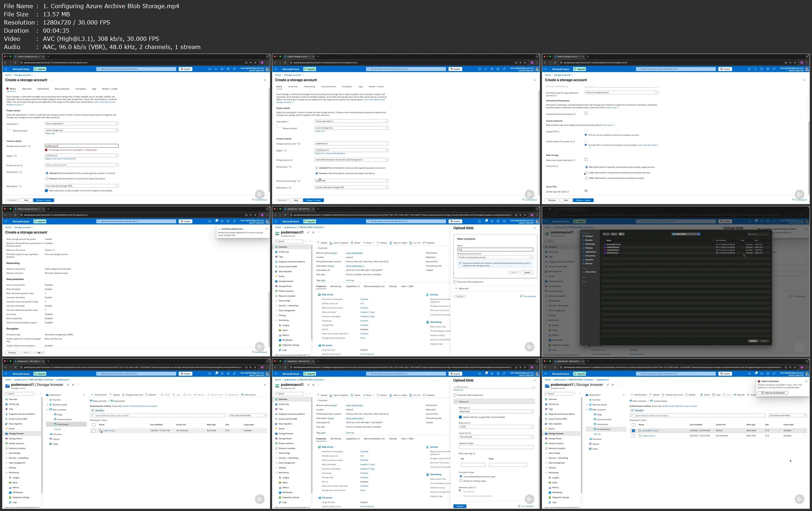Image resolution: width=812 pixels, height=511 pixels.
Task: Toggle 'Upload .vhd files as page blobs' checkbox
Action: [461, 417]
